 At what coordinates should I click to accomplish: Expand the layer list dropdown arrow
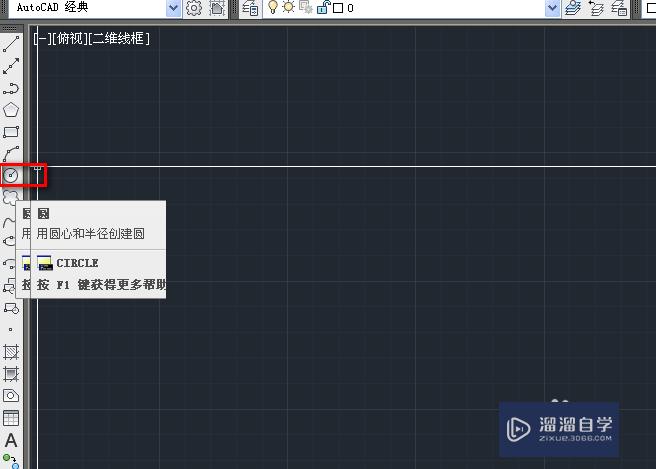[553, 8]
